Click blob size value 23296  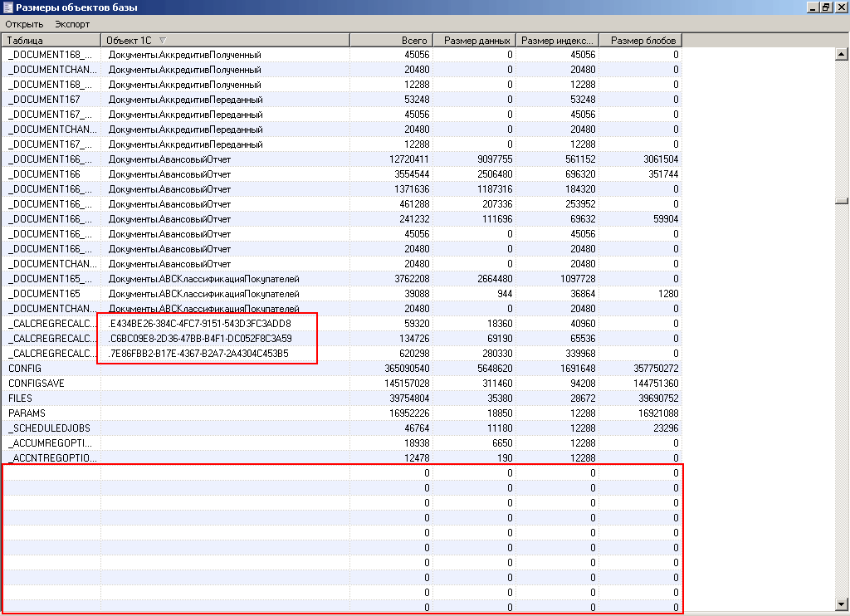pyautogui.click(x=666, y=428)
